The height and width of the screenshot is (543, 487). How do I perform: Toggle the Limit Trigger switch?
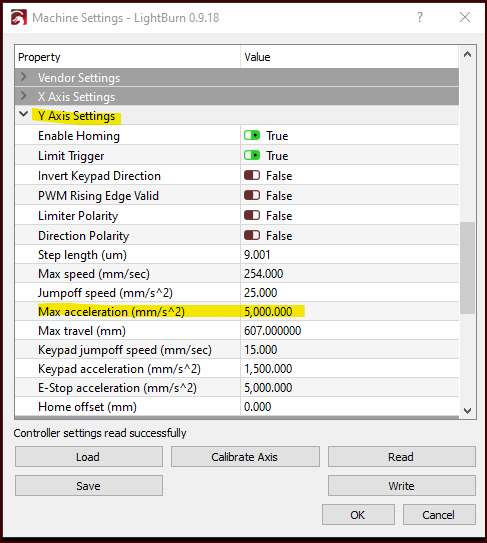[x=252, y=155]
